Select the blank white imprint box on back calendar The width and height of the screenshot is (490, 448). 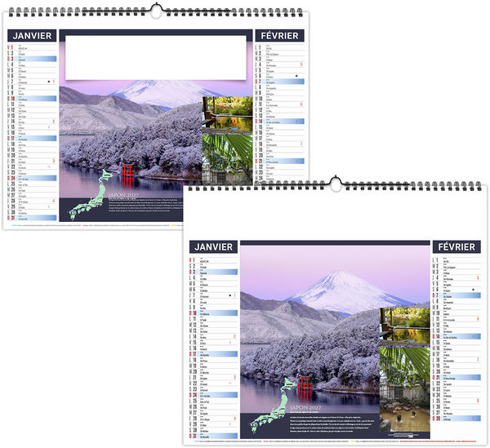(156, 58)
